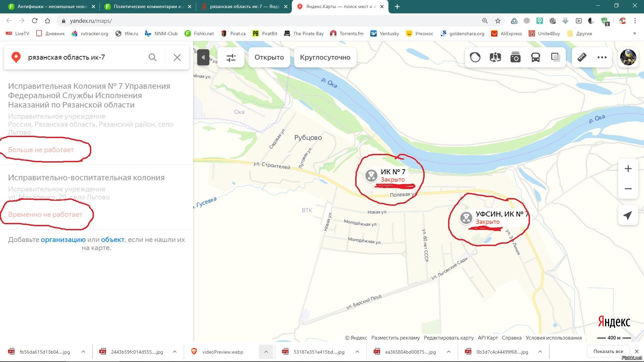Open the Ventusky bookmark
Viewport: 644px width, 362px height.
click(385, 34)
